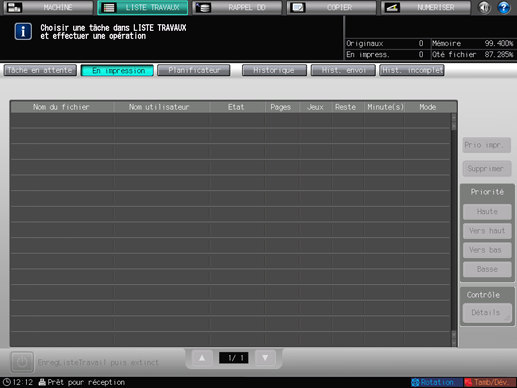Viewport: 517px width, 388px height.
Task: Open the Hist. envoi tab
Action: [343, 70]
